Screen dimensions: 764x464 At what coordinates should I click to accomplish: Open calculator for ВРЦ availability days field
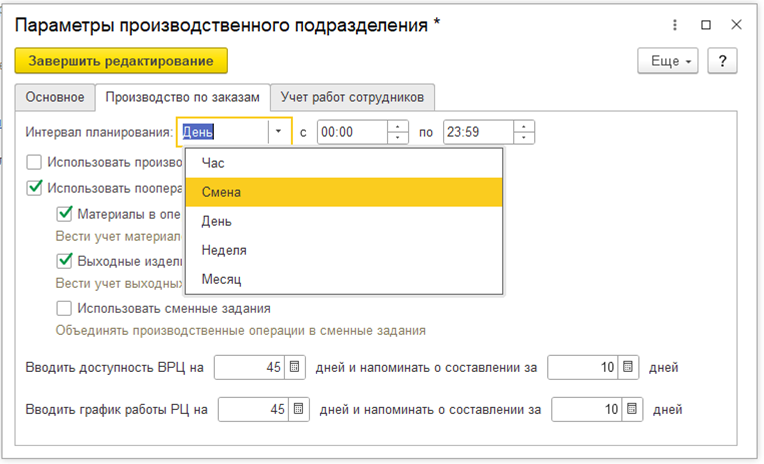(x=295, y=367)
